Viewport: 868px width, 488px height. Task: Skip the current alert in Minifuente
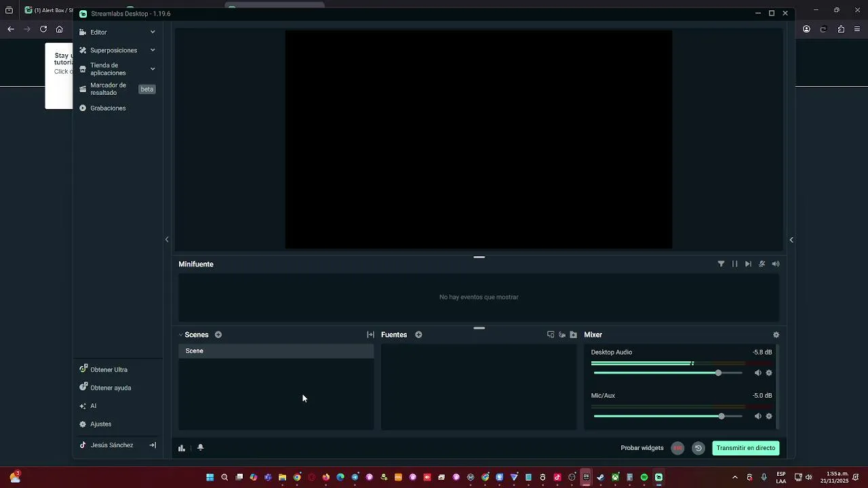748,264
